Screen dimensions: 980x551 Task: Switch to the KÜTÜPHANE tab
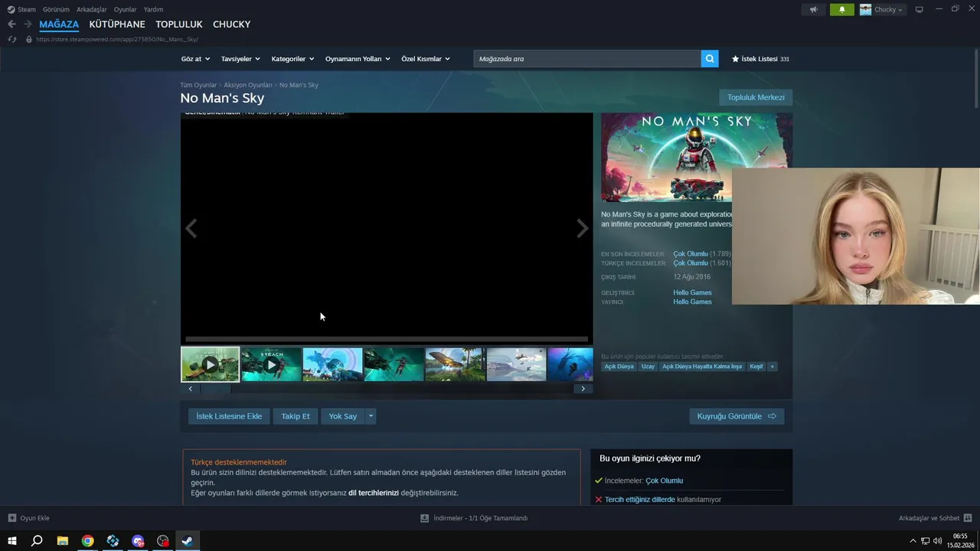pyautogui.click(x=117, y=24)
